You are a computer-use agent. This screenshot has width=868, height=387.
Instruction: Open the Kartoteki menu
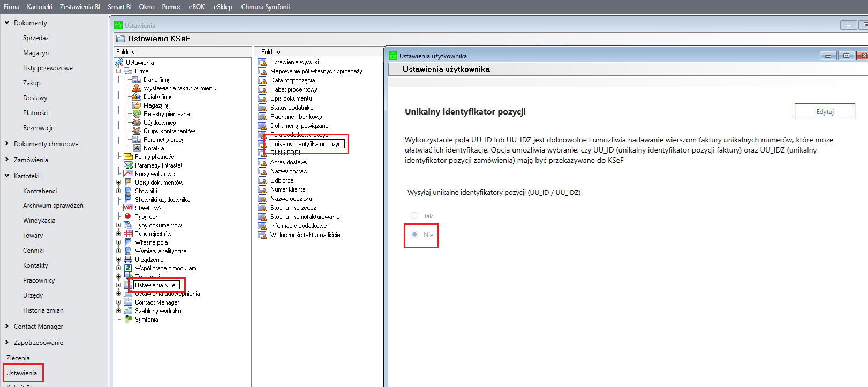40,7
